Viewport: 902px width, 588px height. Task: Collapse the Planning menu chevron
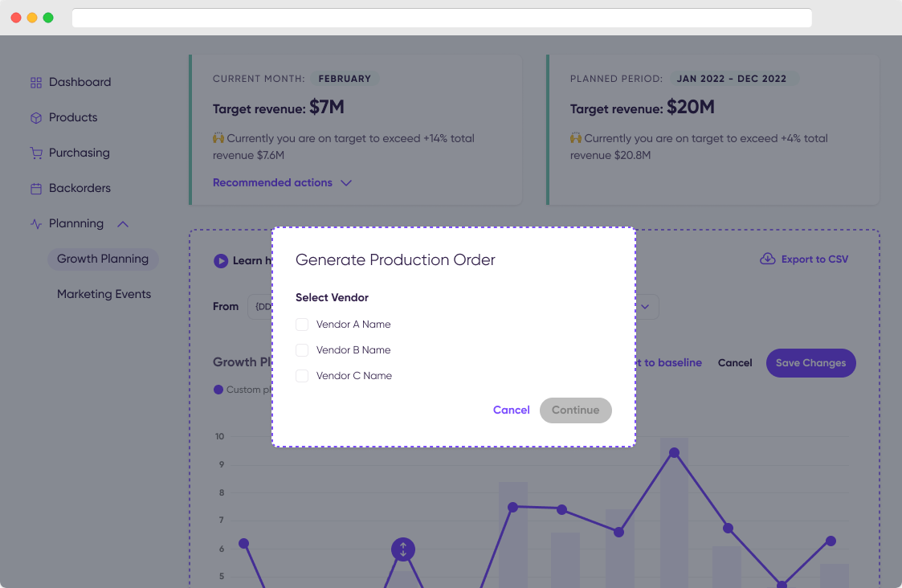123,224
